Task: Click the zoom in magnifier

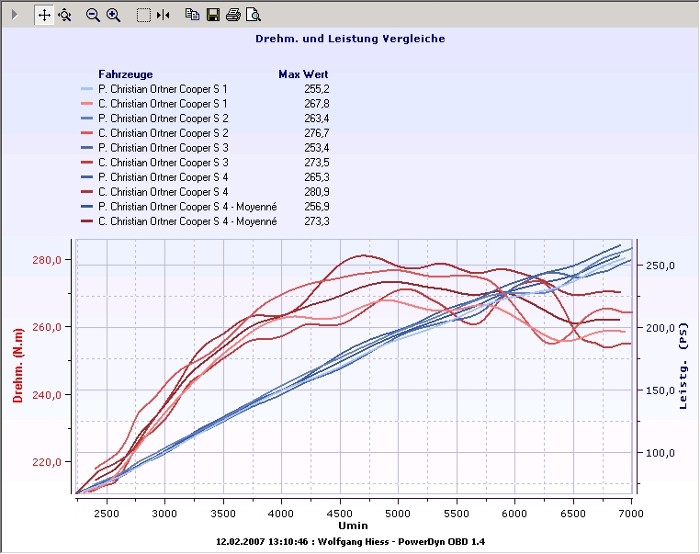Action: 113,15
